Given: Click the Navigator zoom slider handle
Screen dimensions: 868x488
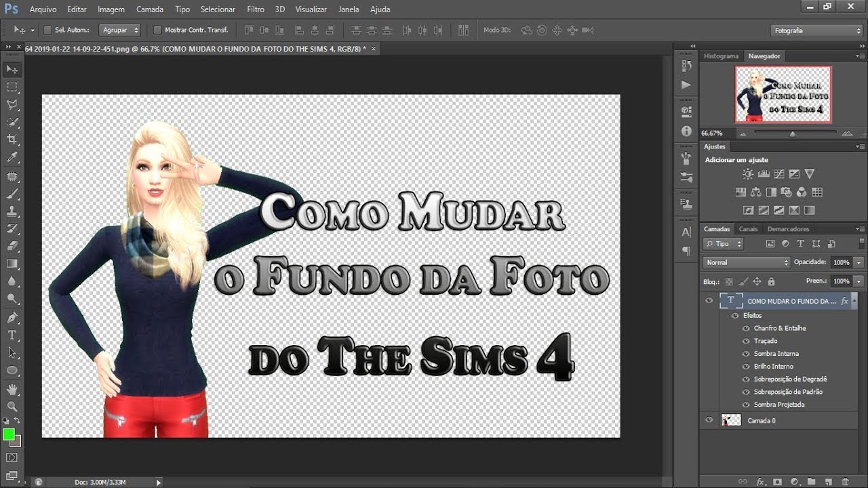Looking at the screenshot, I should 793,134.
